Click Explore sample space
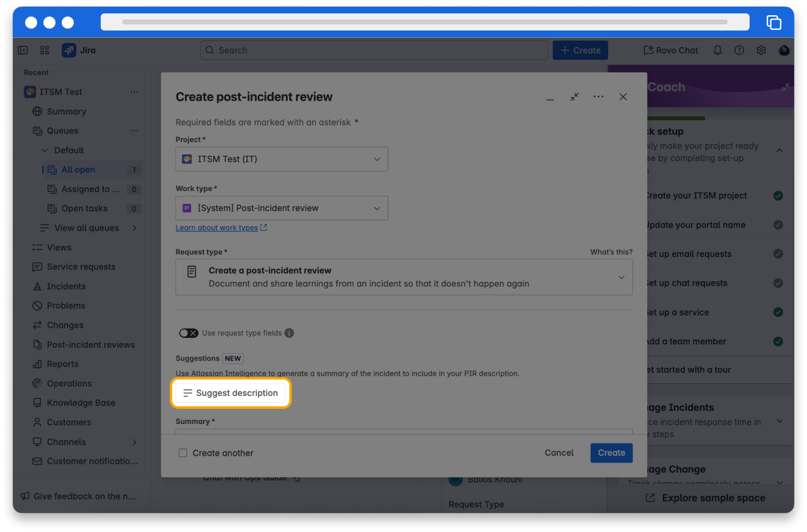The image size is (807, 532). point(705,498)
